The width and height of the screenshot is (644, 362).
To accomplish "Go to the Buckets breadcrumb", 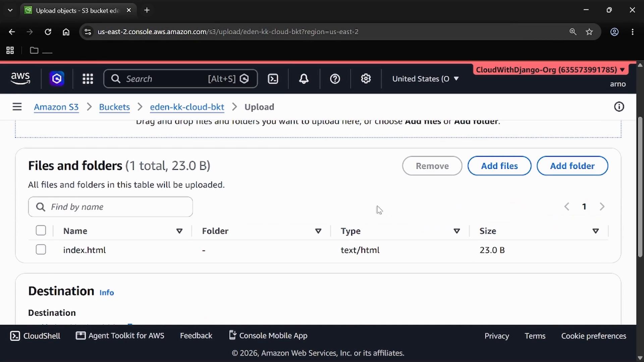I will (114, 107).
